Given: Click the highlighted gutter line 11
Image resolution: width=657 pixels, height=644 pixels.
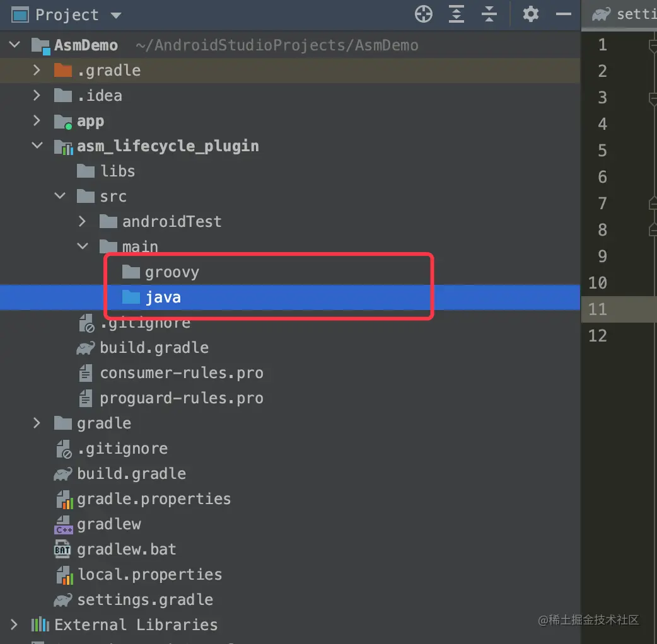Looking at the screenshot, I should (x=598, y=309).
